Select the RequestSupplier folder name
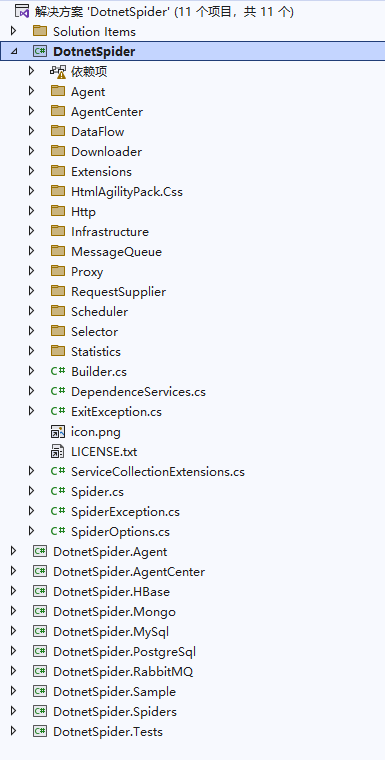The image size is (385, 760). [118, 292]
